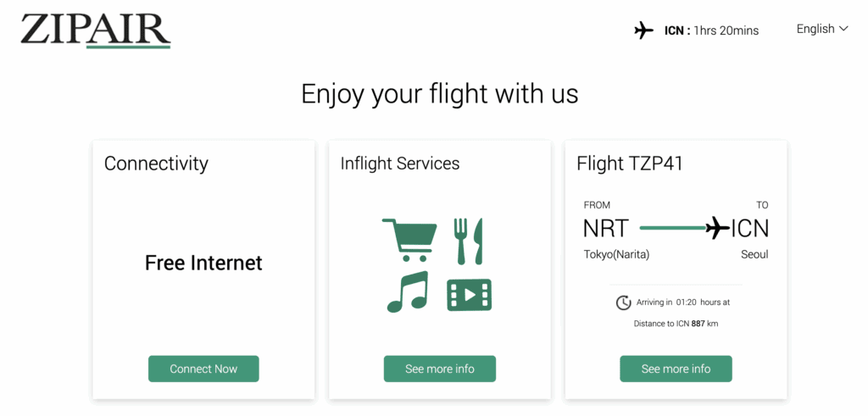This screenshot has width=868, height=416.
Task: Click the Inflight Services heading
Action: pyautogui.click(x=400, y=164)
